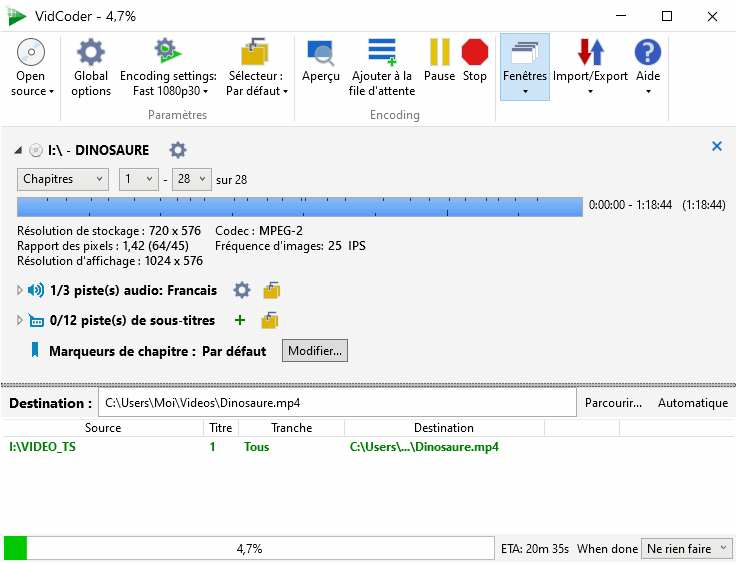This screenshot has width=737, height=563.
Task: Click the subtitle copy folder icon
Action: [x=270, y=321]
